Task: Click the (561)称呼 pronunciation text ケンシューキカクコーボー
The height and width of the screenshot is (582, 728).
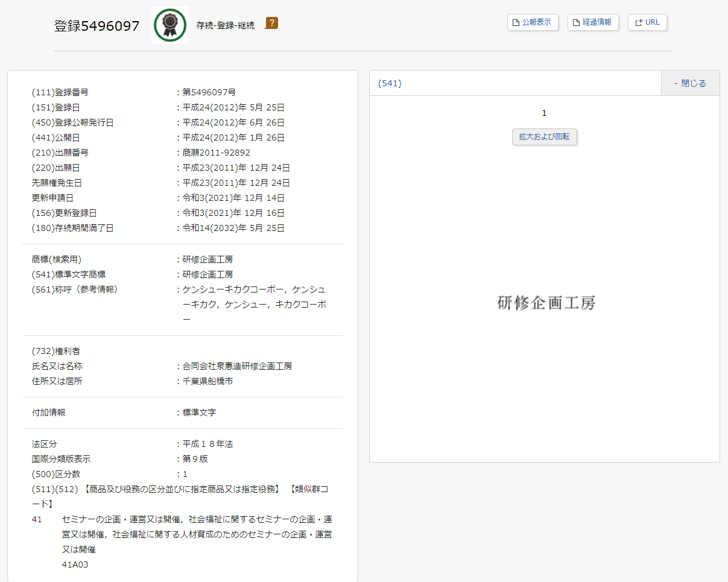Action: pyautogui.click(x=233, y=289)
